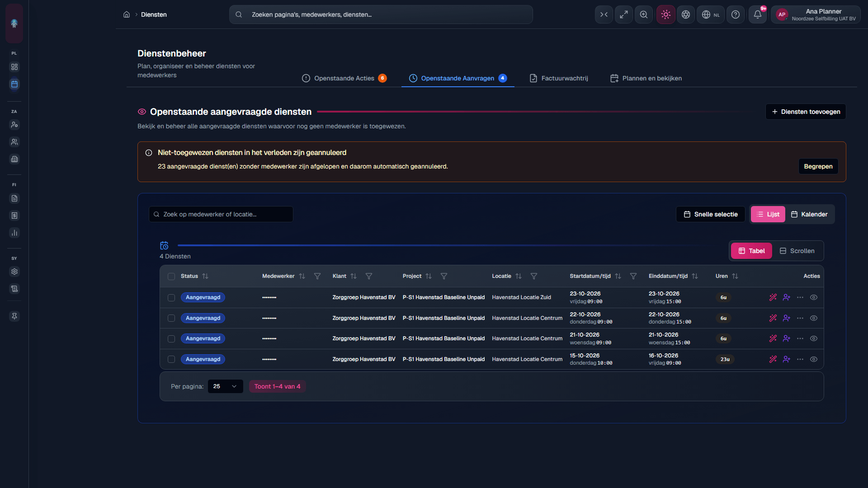Switch to Scrollen display mode
868x488 pixels.
797,251
